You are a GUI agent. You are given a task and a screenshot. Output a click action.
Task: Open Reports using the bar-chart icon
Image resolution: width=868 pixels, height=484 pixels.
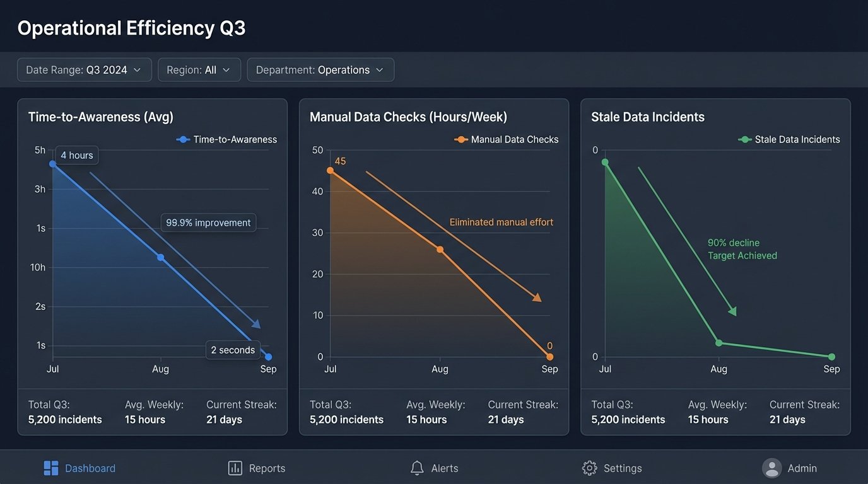(234, 468)
